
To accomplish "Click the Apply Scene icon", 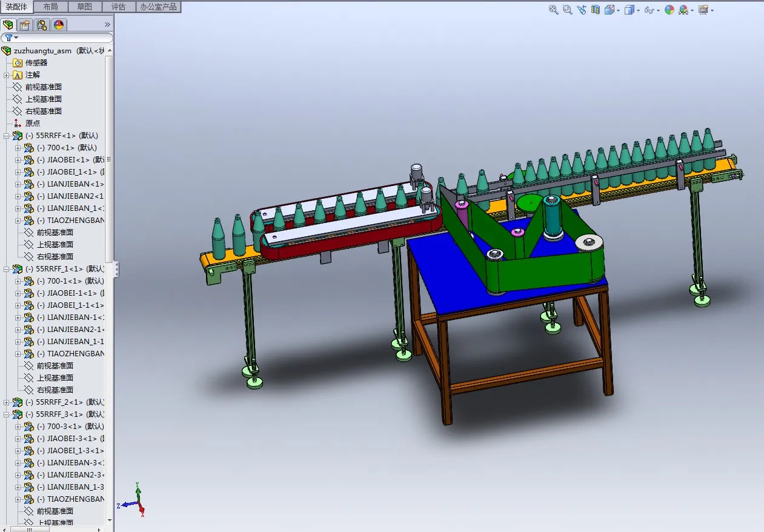I will [x=683, y=10].
